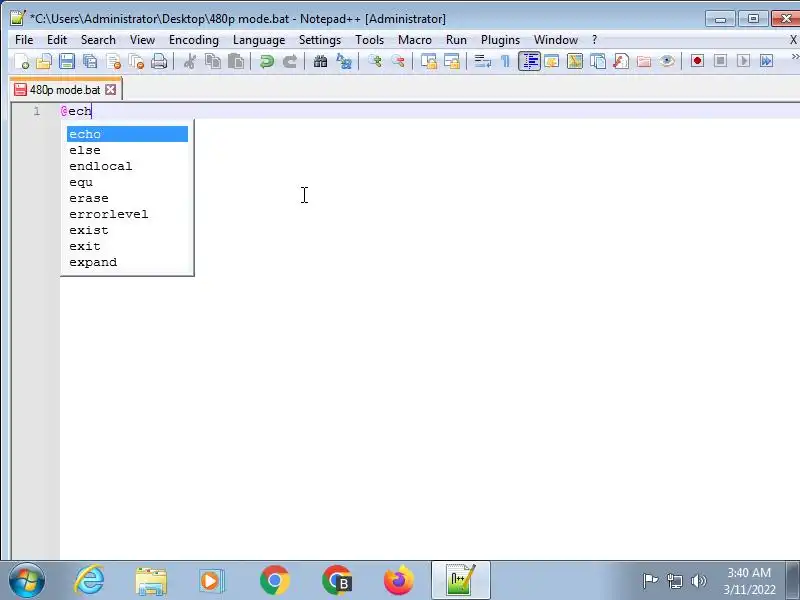Open the File menu

(24, 40)
